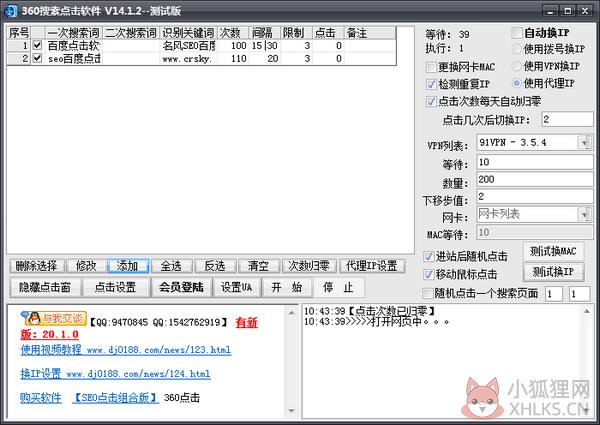Click the QQ penguin 与我交谈 chat badge

[54, 318]
